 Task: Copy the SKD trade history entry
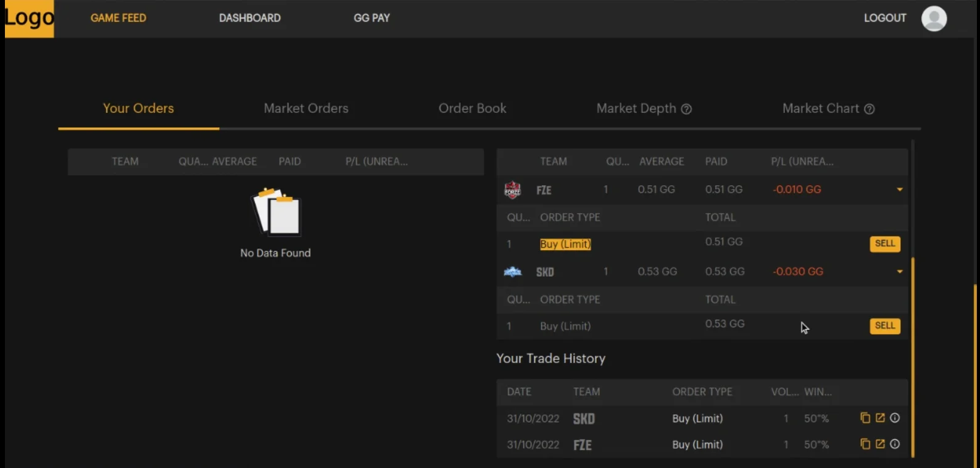point(865,418)
